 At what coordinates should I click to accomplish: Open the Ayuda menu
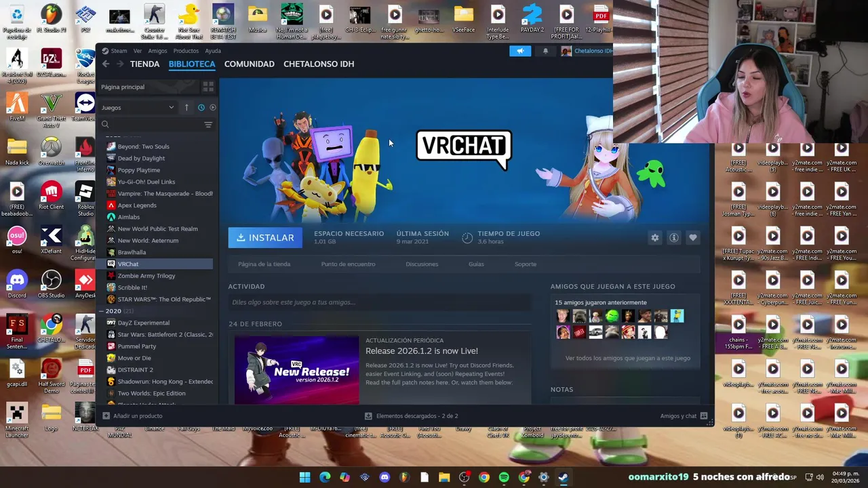213,51
